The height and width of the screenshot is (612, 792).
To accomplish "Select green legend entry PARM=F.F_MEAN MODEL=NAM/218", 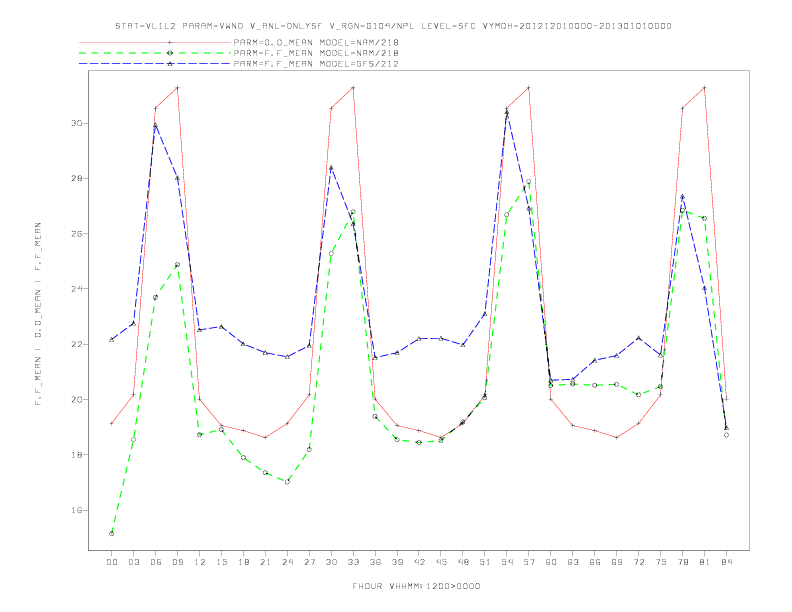I will 316,53.
